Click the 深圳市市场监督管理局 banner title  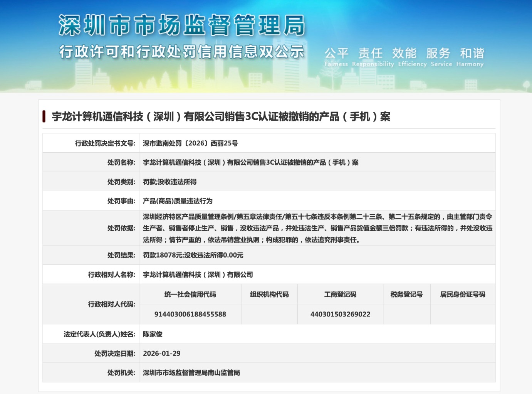click(x=182, y=25)
